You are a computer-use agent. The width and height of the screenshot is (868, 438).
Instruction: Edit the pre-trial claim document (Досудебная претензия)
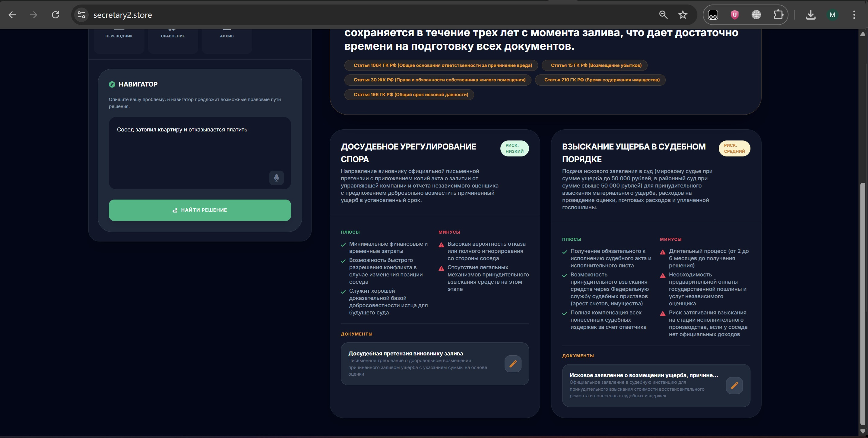pyautogui.click(x=513, y=364)
